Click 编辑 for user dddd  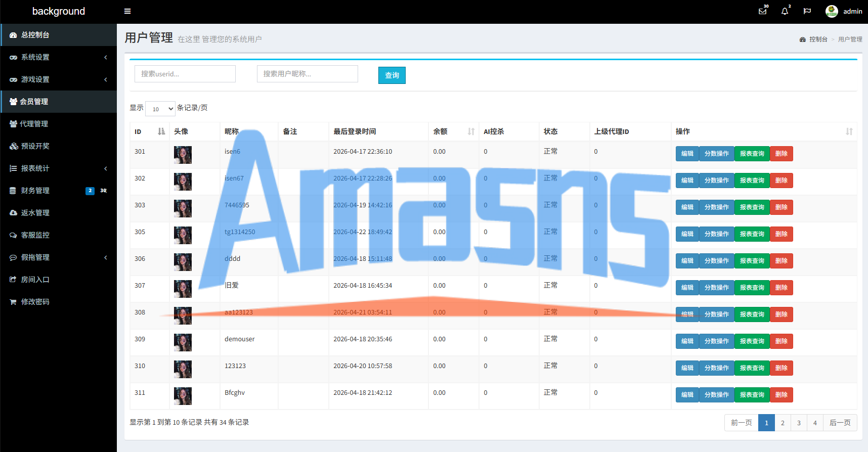(x=687, y=261)
